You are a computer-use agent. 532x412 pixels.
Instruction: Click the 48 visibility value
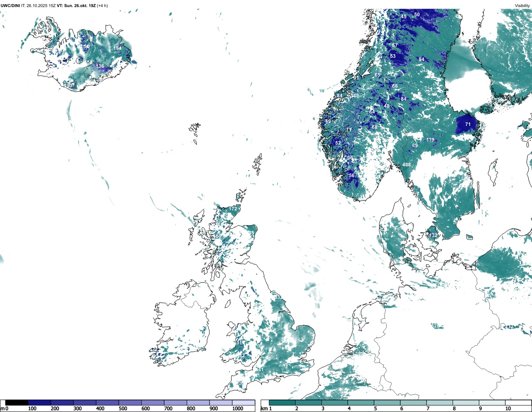[387, 106]
